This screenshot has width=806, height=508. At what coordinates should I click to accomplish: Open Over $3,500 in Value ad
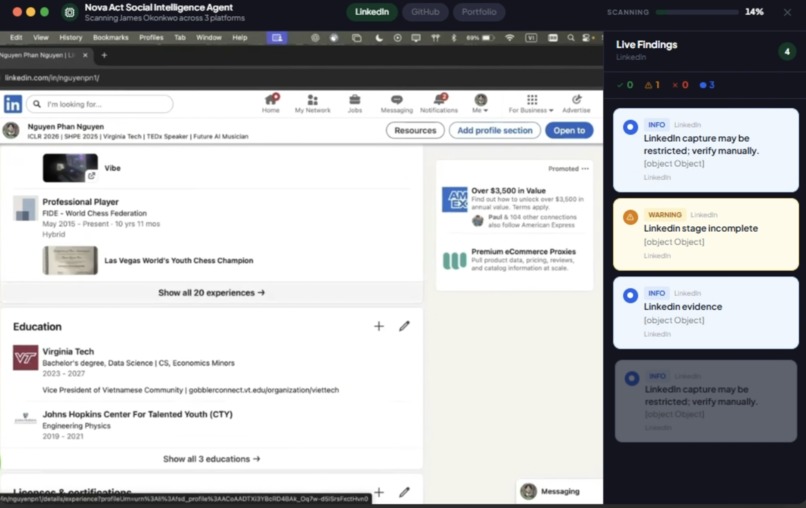coord(508,190)
